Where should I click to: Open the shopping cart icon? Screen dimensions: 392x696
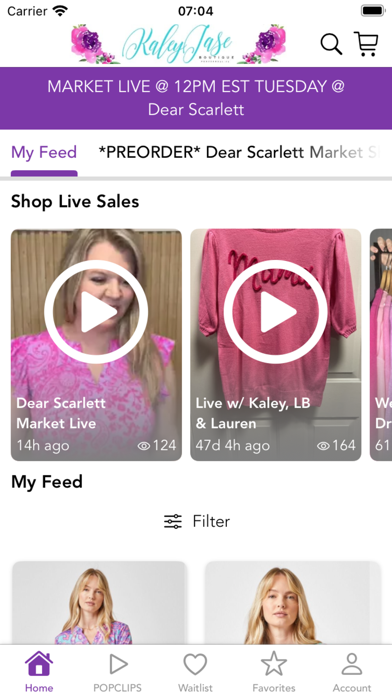click(366, 44)
